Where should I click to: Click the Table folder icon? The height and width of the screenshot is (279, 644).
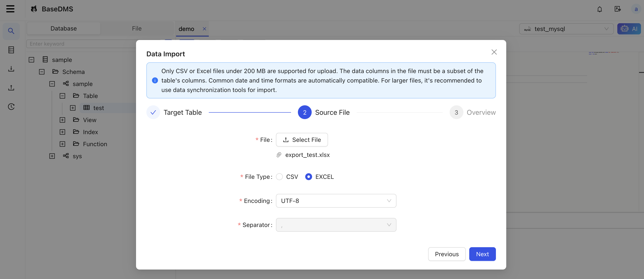(76, 96)
